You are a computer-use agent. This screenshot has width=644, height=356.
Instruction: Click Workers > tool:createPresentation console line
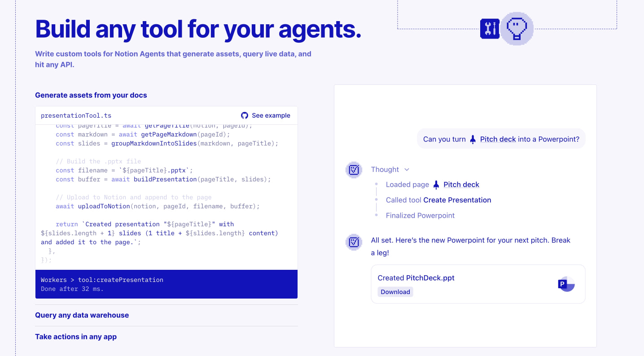[x=102, y=280]
